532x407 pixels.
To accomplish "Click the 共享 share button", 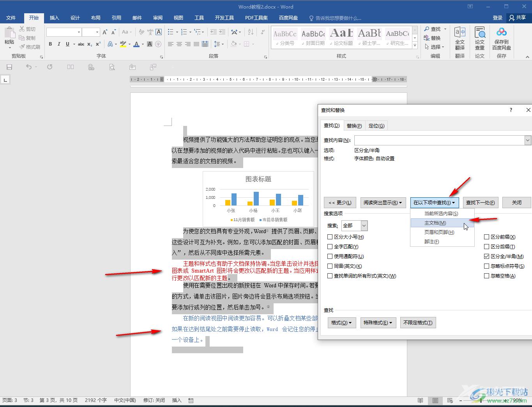I will (518, 18).
